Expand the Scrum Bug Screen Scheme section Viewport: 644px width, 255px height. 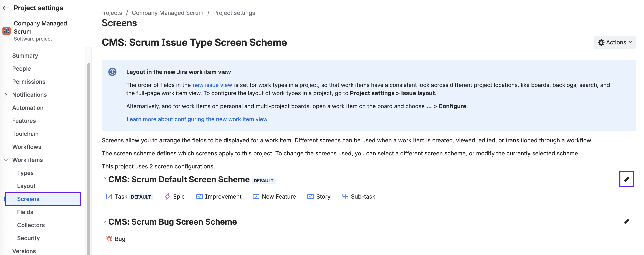(105, 222)
